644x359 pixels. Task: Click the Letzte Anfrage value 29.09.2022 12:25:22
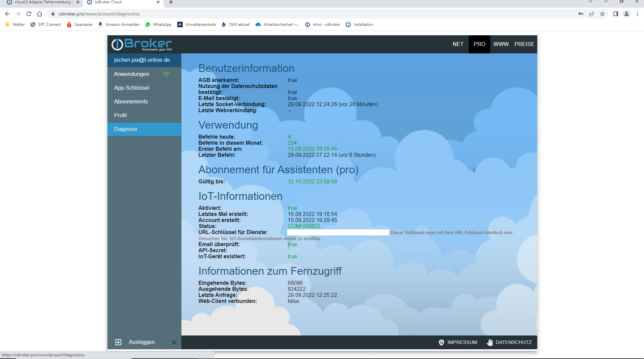tap(312, 295)
